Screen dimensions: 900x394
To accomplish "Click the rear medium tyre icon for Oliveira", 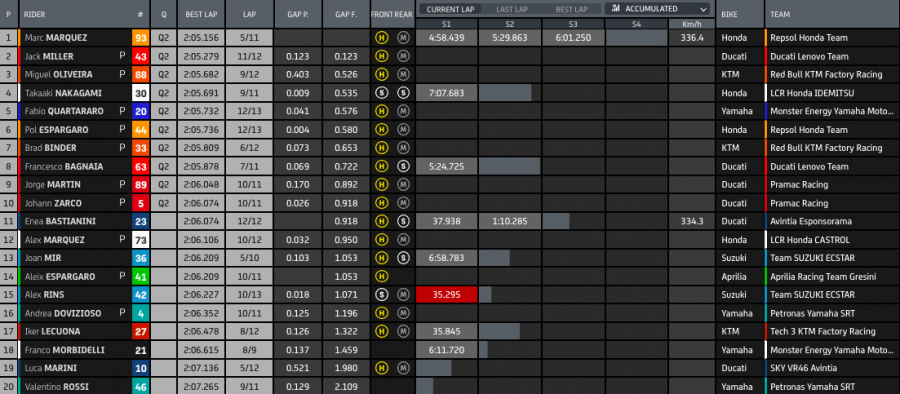I will [x=403, y=75].
